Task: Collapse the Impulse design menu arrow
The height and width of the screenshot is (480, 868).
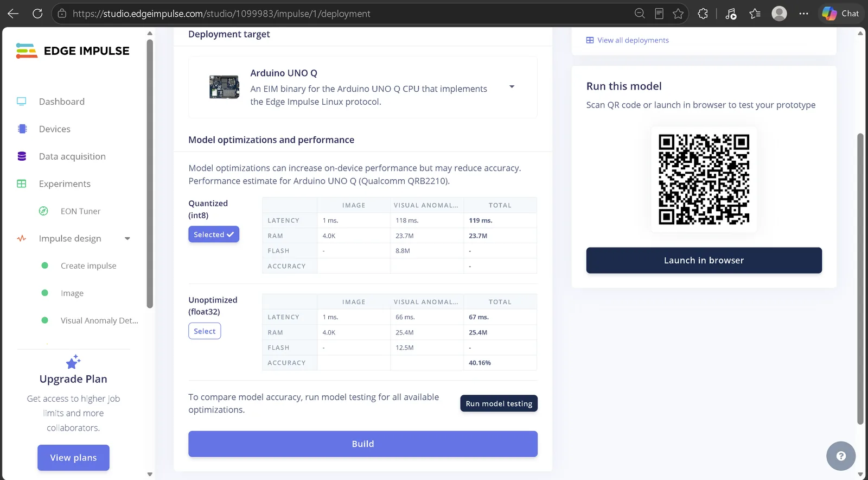Action: (127, 238)
